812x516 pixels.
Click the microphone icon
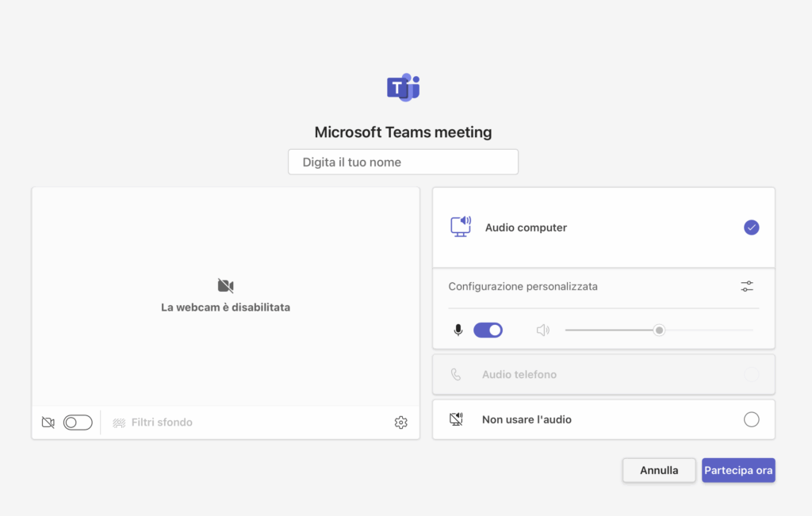coord(458,331)
